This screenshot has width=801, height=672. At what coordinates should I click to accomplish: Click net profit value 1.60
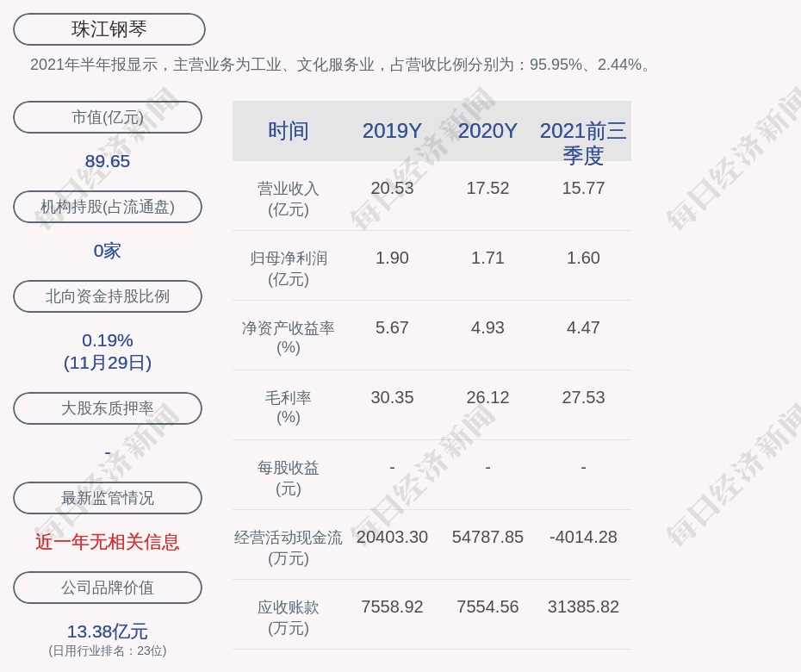point(583,258)
